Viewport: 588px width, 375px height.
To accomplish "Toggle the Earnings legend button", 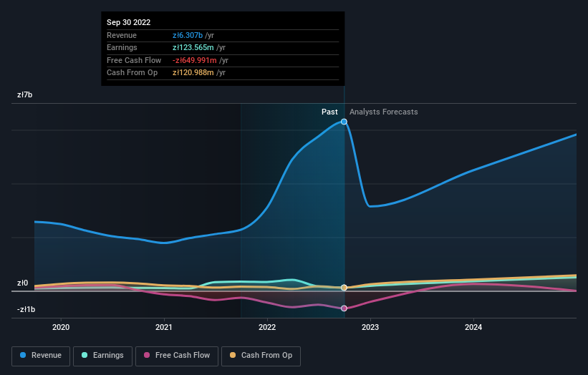I will (102, 356).
